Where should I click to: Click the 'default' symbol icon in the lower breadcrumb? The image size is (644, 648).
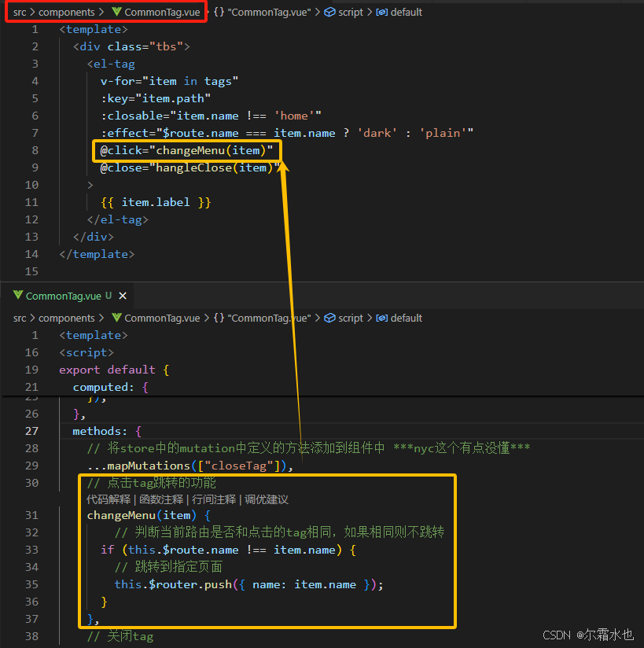381,318
